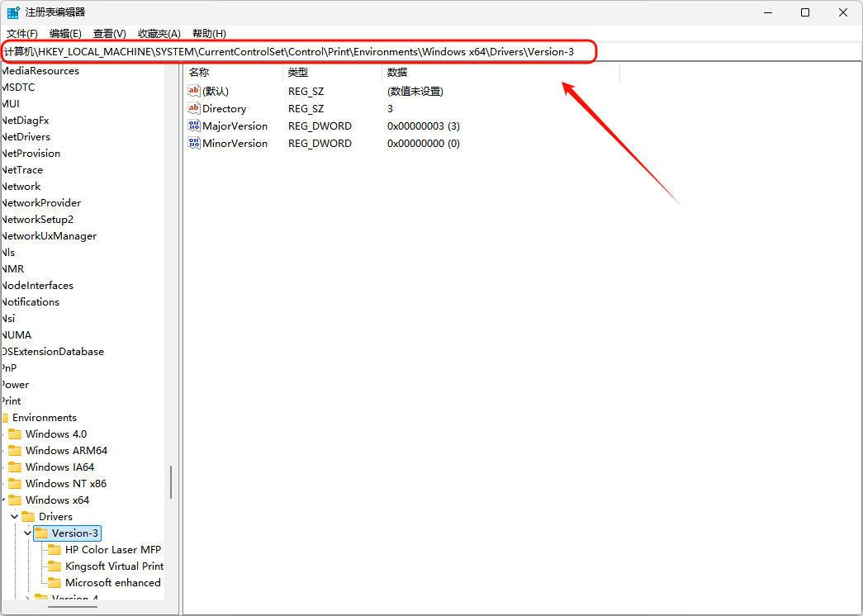Sort values by 类型 column header
The image size is (863, 616).
point(332,73)
